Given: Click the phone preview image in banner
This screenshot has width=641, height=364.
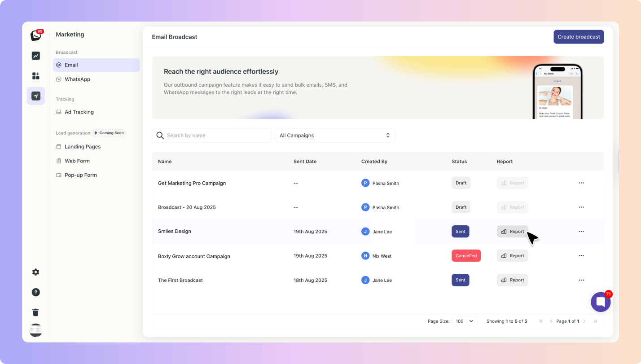Looking at the screenshot, I should click(558, 91).
